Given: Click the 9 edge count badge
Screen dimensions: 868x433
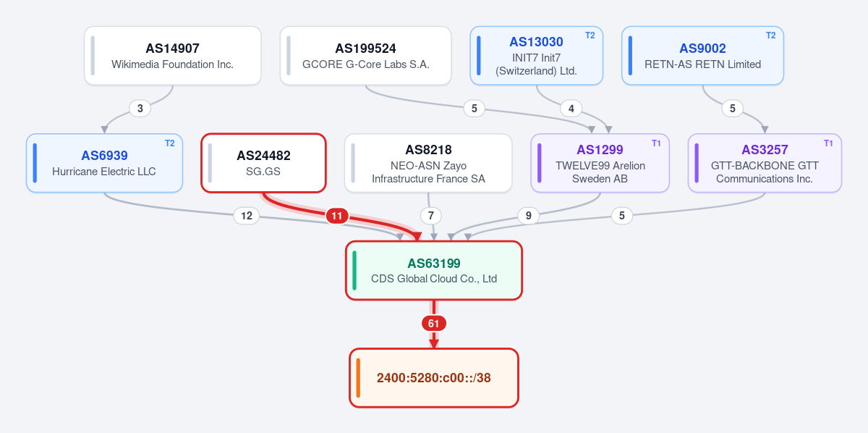Looking at the screenshot, I should (x=528, y=216).
